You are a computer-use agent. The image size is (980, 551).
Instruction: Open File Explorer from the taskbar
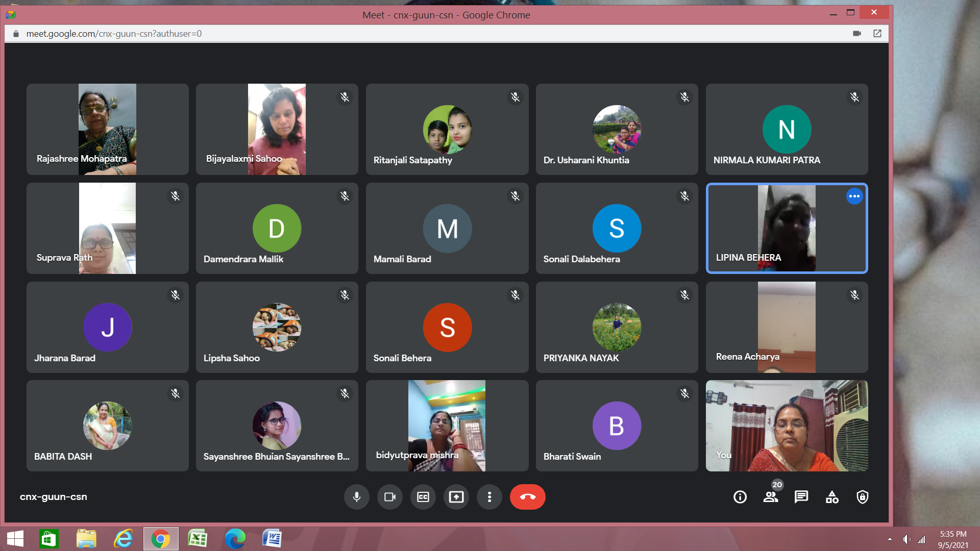pyautogui.click(x=86, y=539)
